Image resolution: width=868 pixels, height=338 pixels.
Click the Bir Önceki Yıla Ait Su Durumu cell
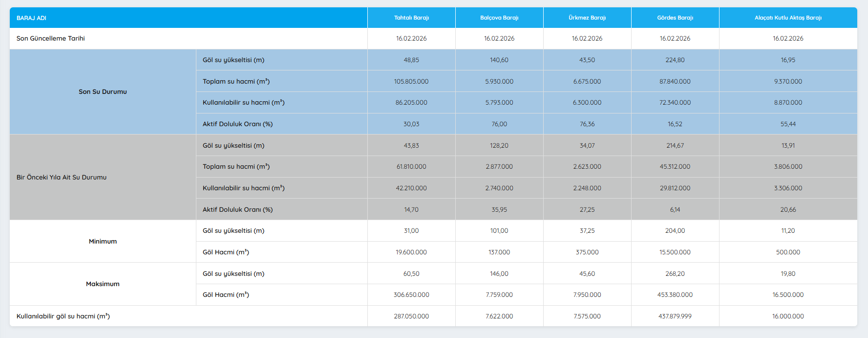coord(62,178)
